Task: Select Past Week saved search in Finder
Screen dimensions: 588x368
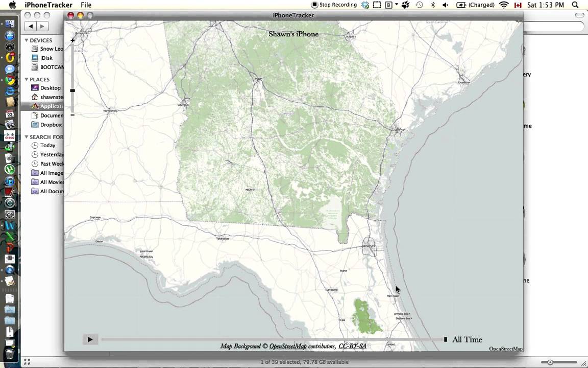Action: tap(47, 164)
